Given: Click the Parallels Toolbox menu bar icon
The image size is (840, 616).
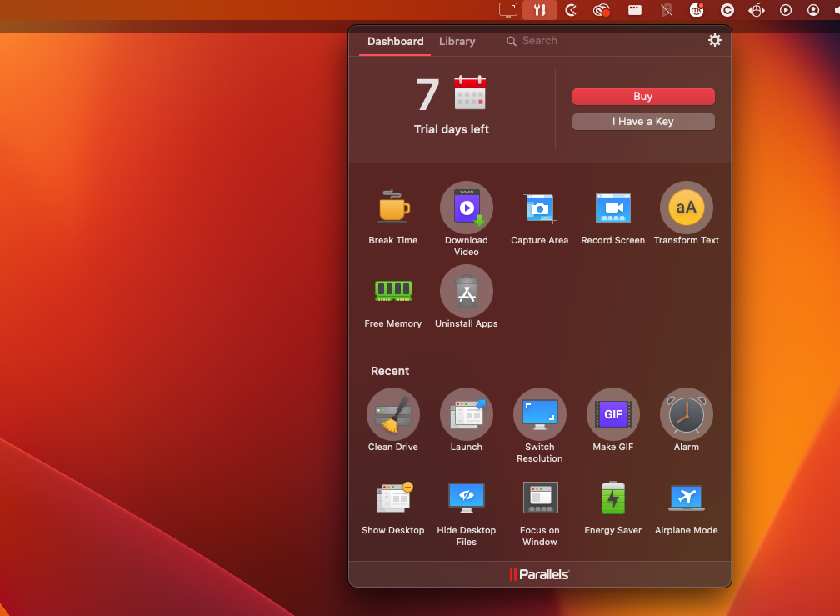Looking at the screenshot, I should (540, 10).
